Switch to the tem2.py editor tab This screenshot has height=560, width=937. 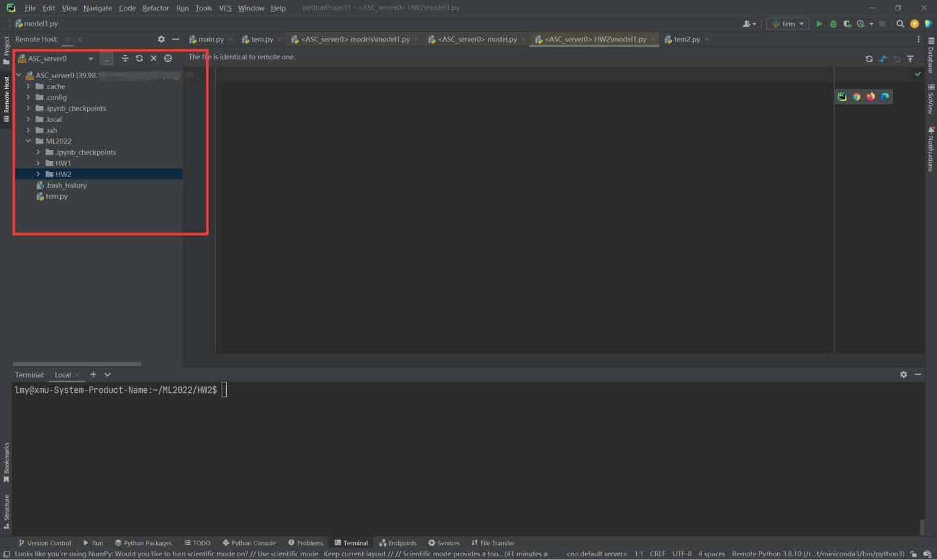(x=687, y=39)
